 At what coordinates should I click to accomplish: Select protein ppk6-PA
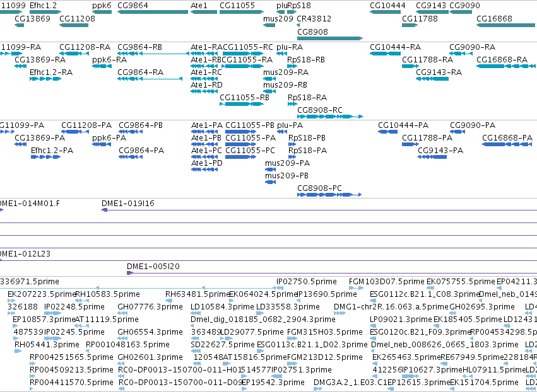click(102, 144)
